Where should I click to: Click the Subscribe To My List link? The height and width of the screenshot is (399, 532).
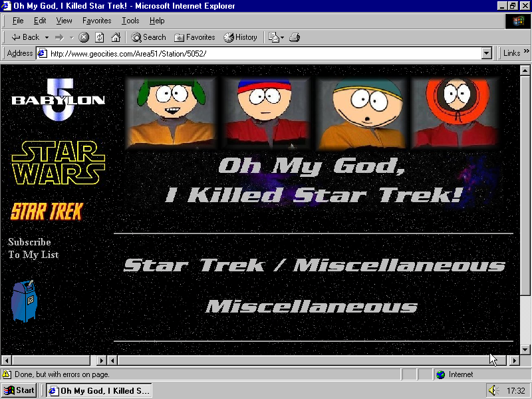pyautogui.click(x=33, y=248)
